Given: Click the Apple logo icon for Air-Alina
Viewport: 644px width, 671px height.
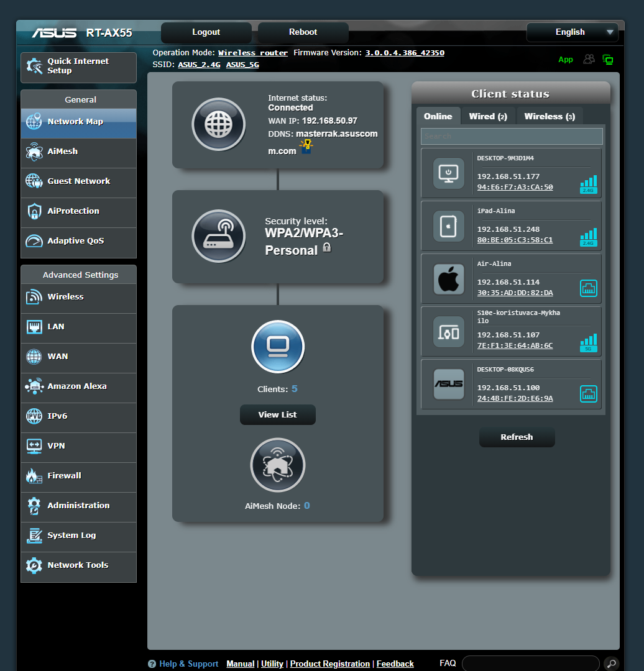Looking at the screenshot, I should click(x=448, y=279).
